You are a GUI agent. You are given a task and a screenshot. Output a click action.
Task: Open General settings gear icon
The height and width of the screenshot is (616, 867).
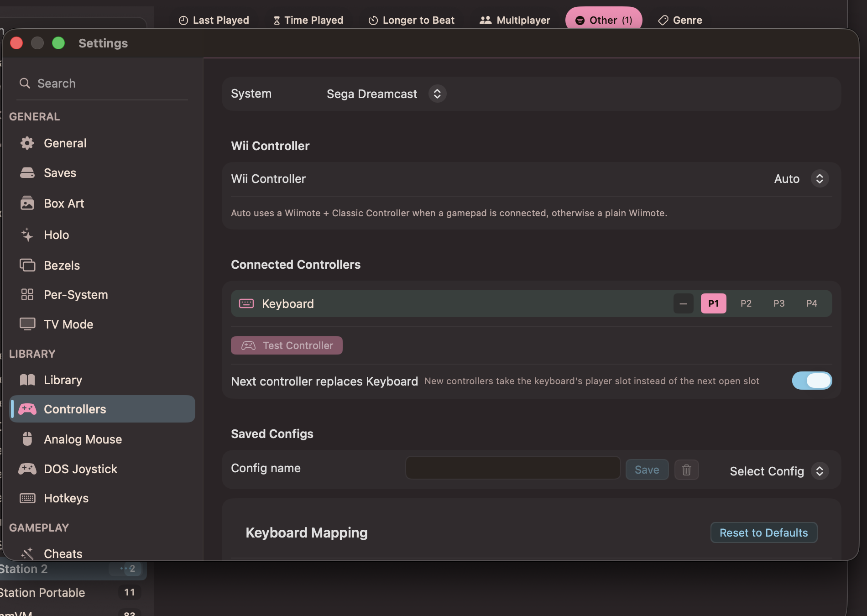(27, 143)
